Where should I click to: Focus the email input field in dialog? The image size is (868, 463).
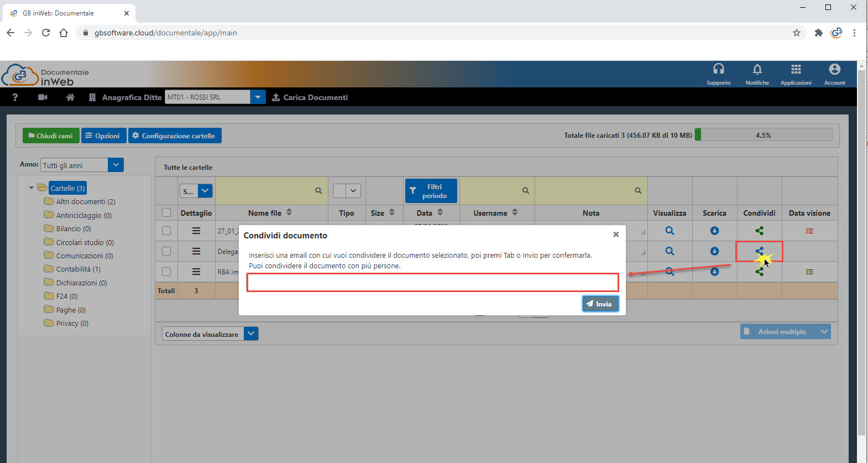point(432,282)
